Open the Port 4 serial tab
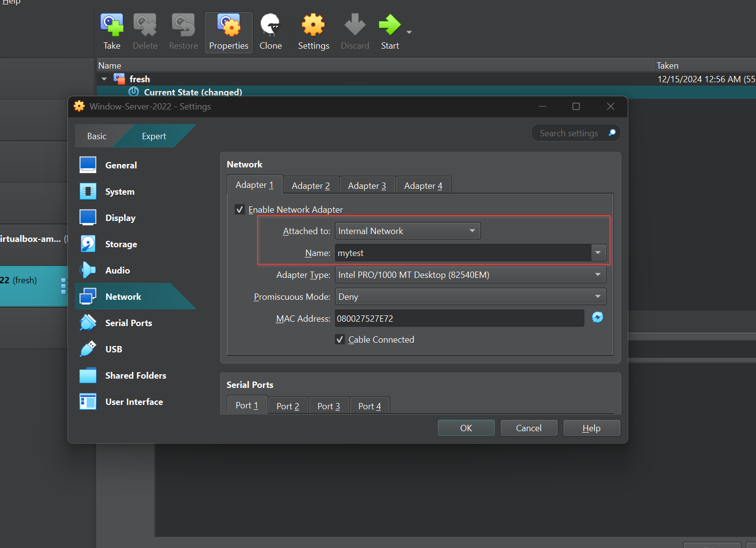 point(369,406)
